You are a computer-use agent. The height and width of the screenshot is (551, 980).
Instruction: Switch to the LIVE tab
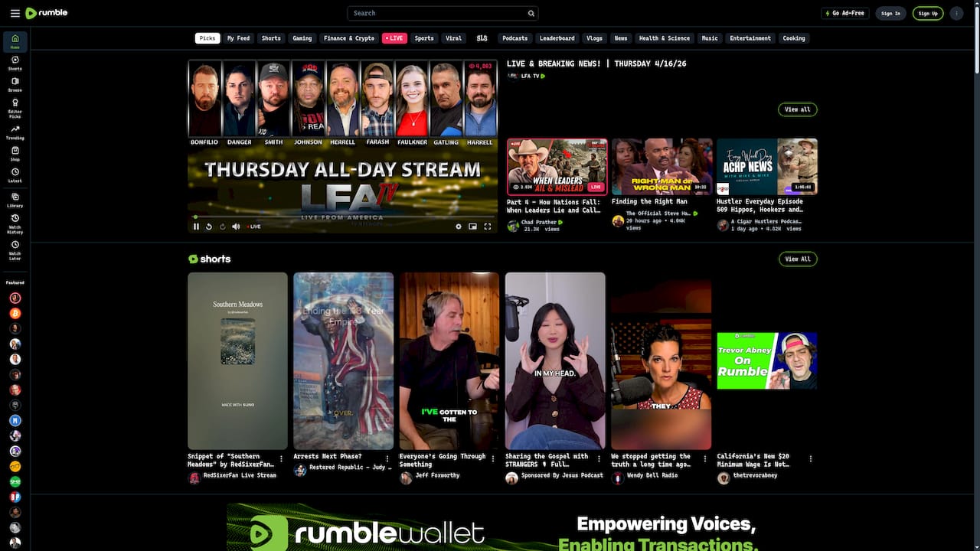394,38
